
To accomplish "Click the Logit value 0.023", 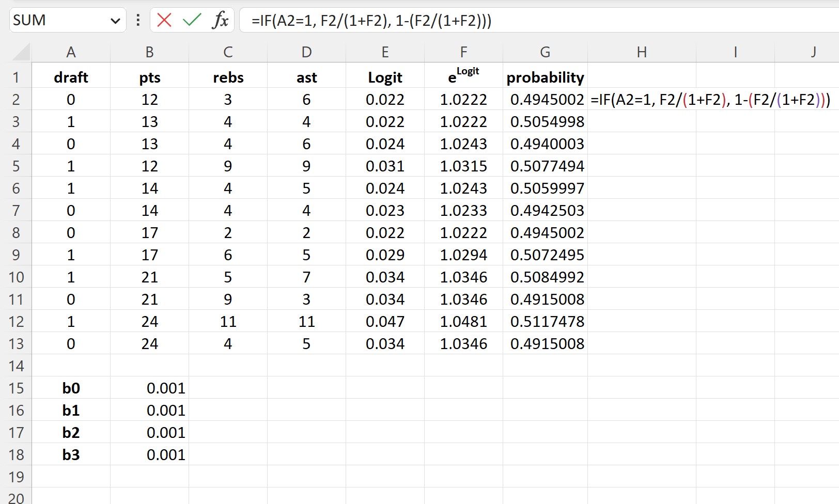I will coord(385,210).
